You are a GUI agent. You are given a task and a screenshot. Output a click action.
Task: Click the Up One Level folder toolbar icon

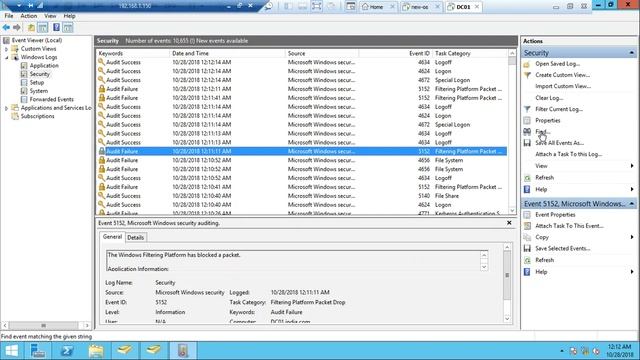pyautogui.click(x=31, y=27)
